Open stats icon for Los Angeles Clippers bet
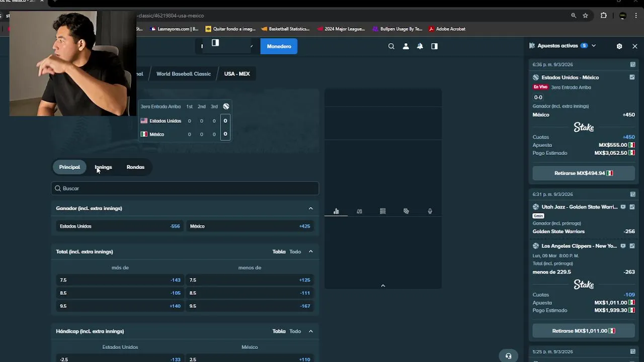This screenshot has width=644, height=362. pyautogui.click(x=632, y=246)
